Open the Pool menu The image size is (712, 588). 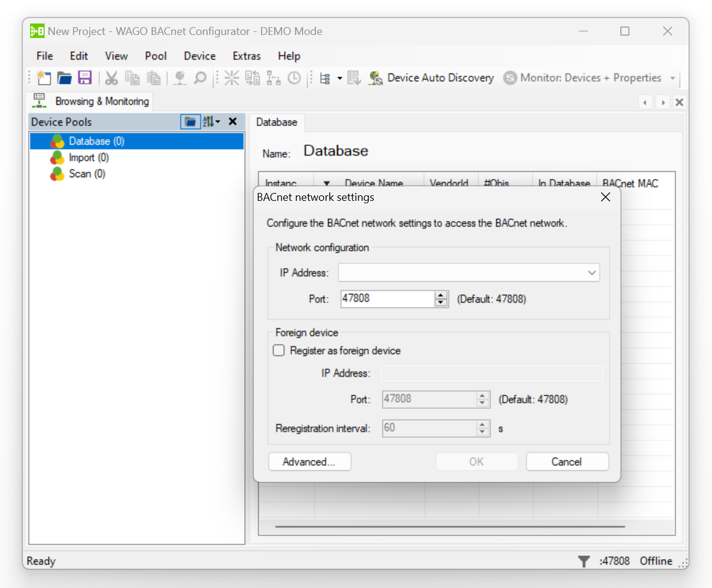[x=156, y=56]
